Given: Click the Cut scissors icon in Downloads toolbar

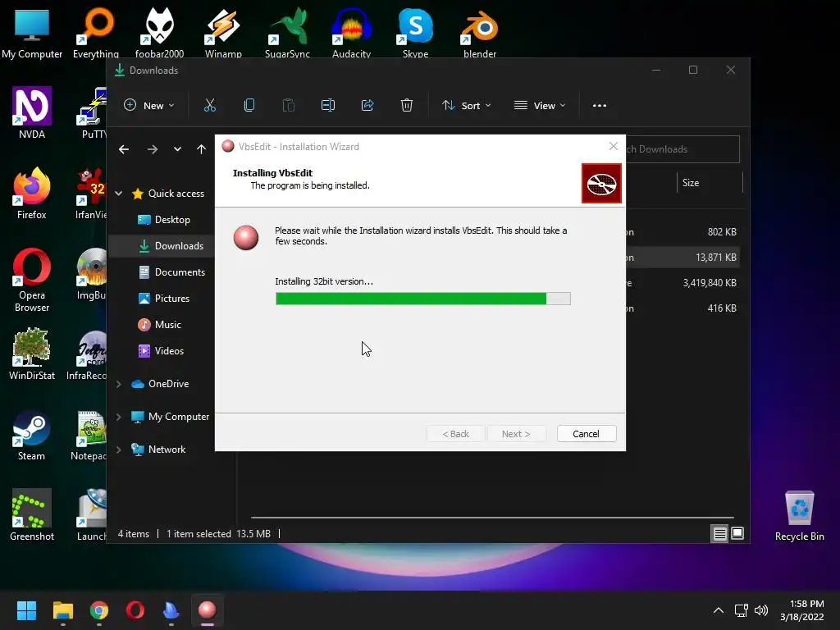Looking at the screenshot, I should click(209, 106).
